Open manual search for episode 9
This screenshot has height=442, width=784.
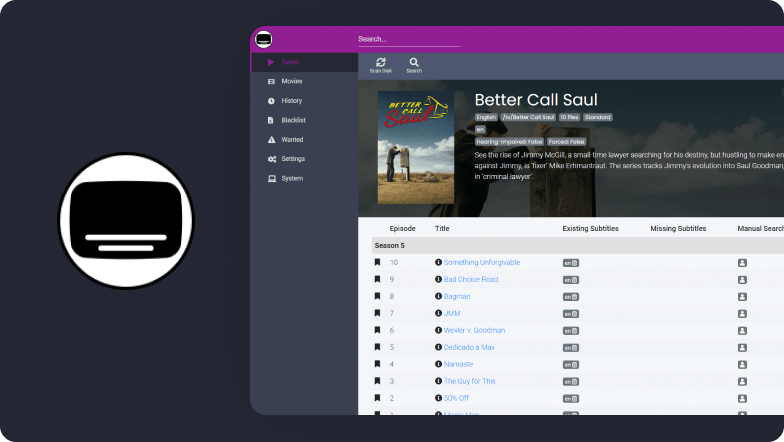(x=742, y=279)
